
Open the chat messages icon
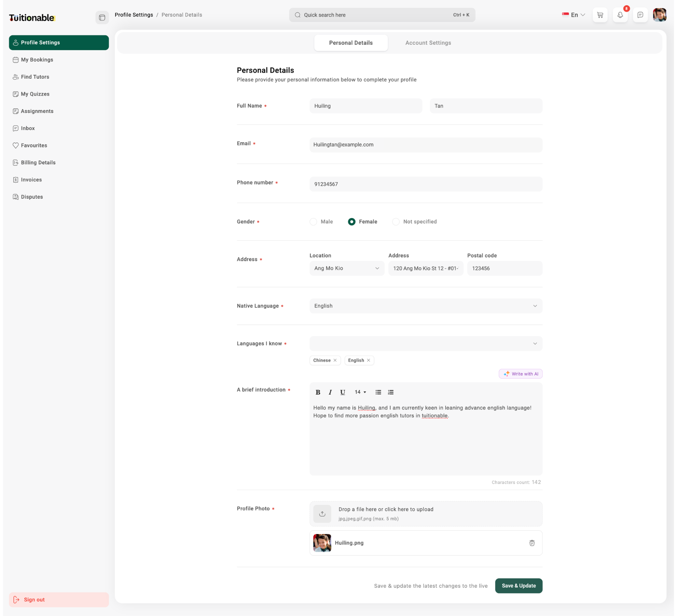pos(640,15)
